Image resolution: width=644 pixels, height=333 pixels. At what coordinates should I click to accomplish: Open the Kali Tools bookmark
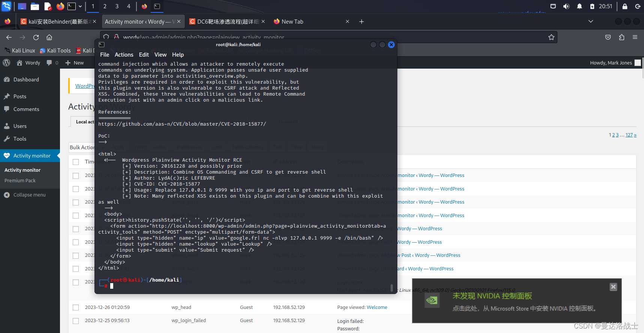tap(55, 51)
